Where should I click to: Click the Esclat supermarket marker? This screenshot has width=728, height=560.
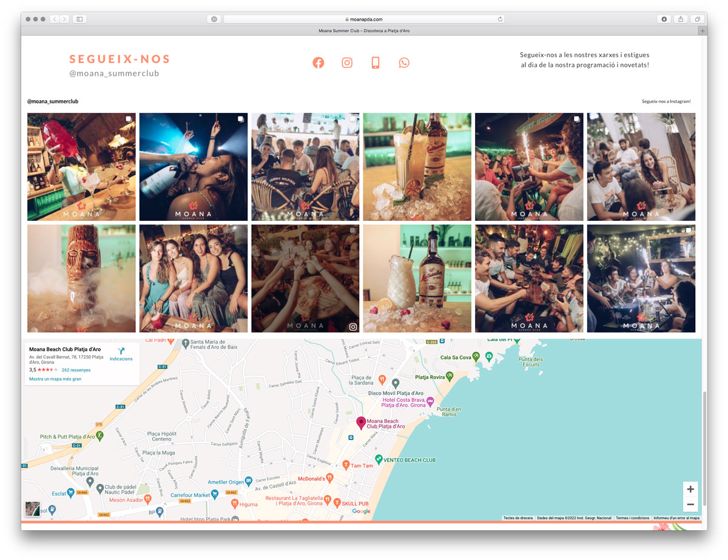point(72,493)
